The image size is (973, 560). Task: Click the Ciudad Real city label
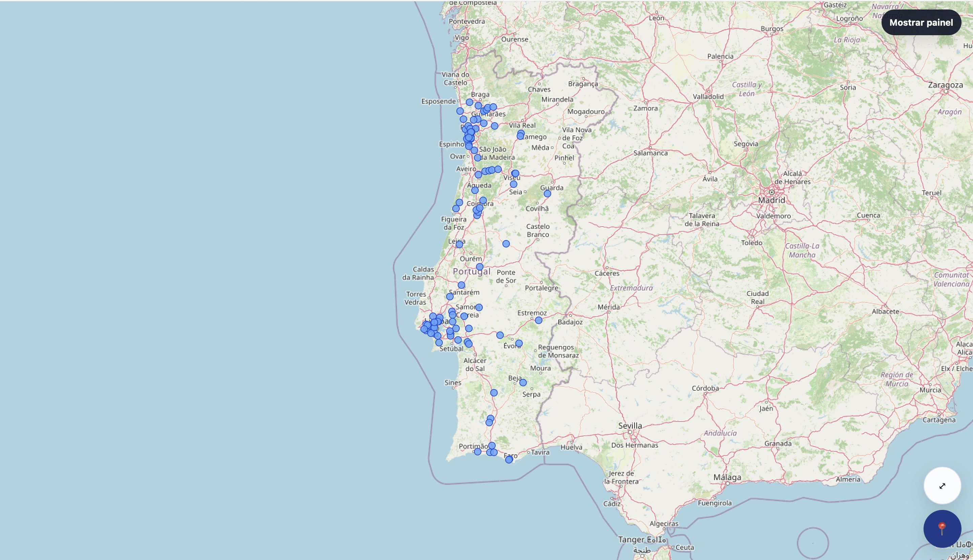pos(758,298)
